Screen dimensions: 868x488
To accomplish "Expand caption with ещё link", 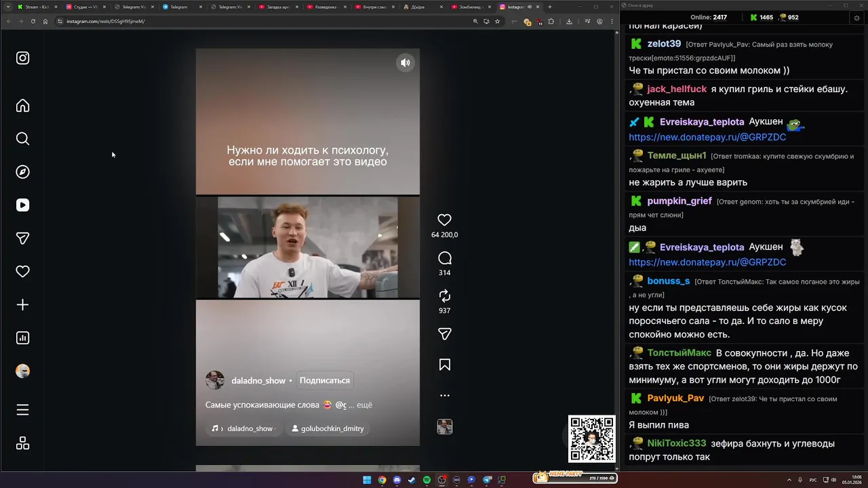I will pyautogui.click(x=365, y=405).
